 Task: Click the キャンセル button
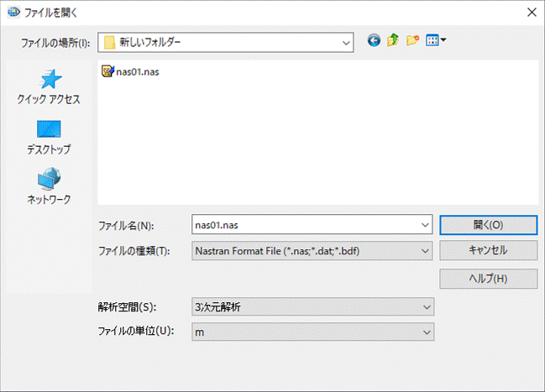tap(488, 250)
